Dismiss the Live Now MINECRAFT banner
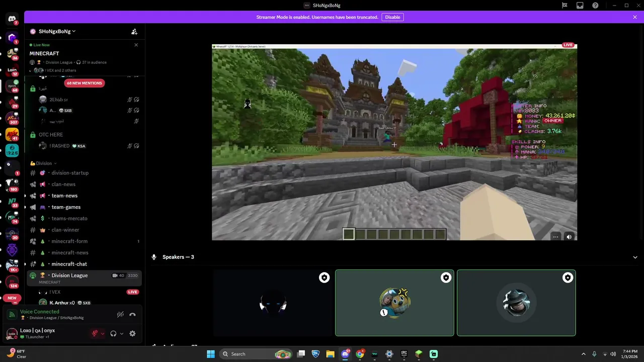The width and height of the screenshot is (644, 362). tap(136, 45)
